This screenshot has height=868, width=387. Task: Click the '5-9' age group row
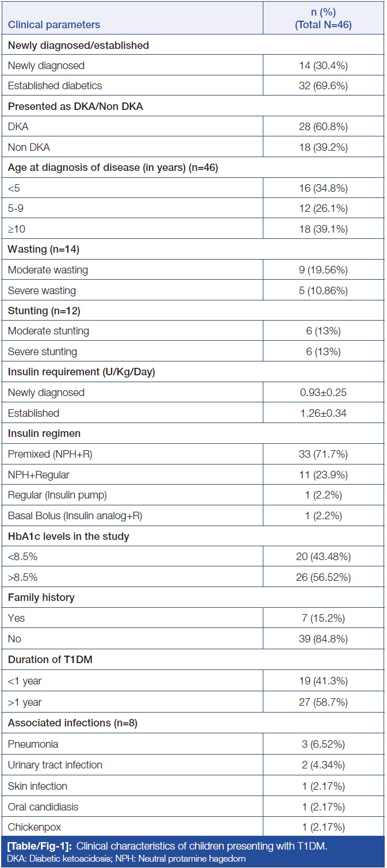point(16,208)
